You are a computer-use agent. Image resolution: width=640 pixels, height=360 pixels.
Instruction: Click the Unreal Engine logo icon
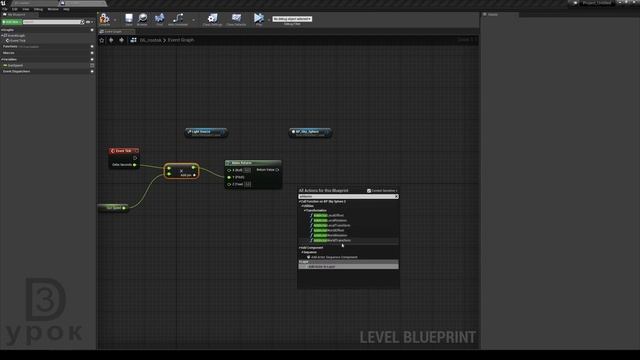[3, 3]
